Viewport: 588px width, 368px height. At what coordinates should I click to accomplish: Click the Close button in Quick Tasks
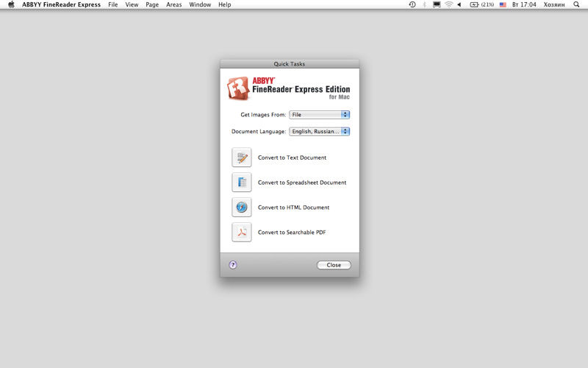tap(334, 265)
